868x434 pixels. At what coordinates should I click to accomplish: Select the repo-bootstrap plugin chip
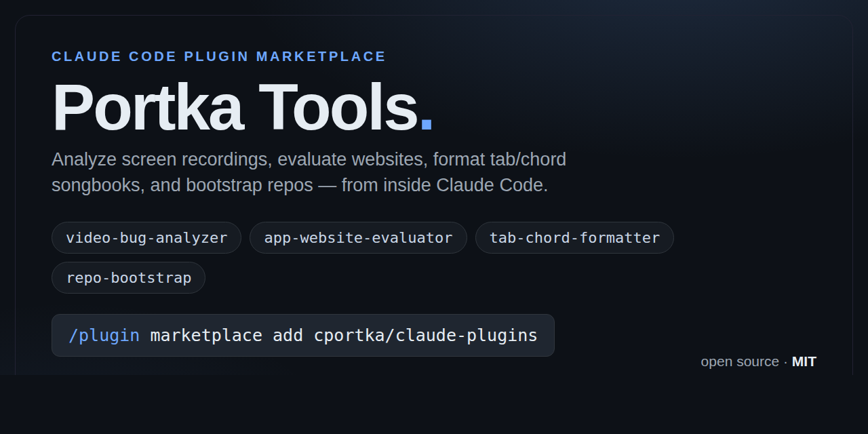[128, 277]
